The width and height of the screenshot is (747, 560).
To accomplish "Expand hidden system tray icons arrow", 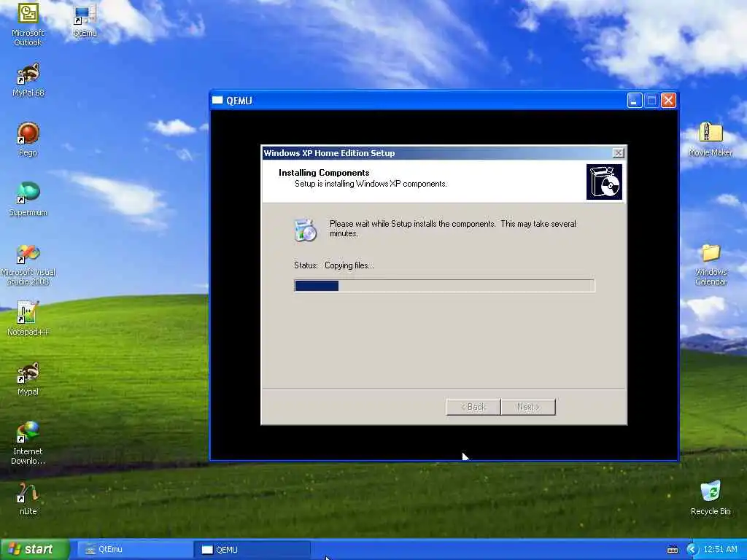I will tap(692, 550).
